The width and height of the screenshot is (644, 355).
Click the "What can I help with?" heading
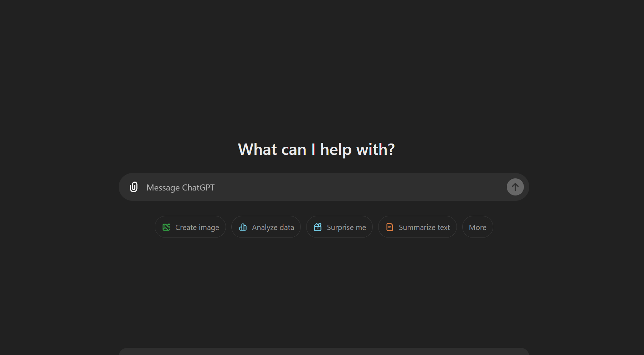click(316, 149)
